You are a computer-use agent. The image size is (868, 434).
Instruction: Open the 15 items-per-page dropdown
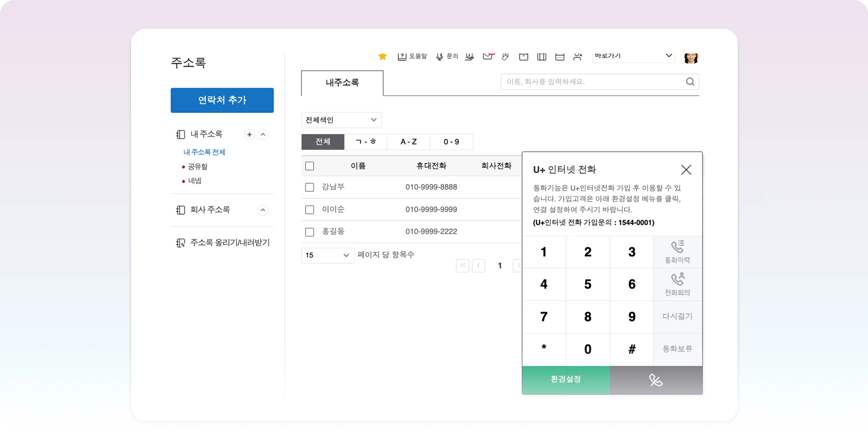tap(327, 255)
